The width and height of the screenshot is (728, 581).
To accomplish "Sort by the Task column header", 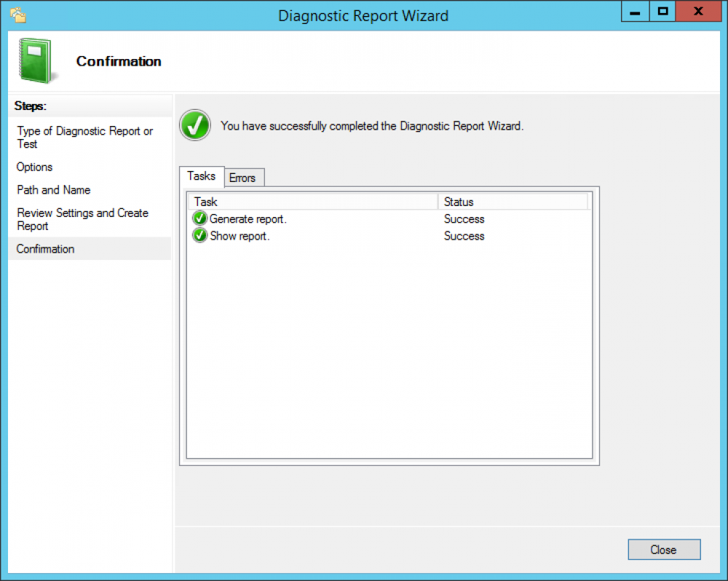I will pos(313,202).
